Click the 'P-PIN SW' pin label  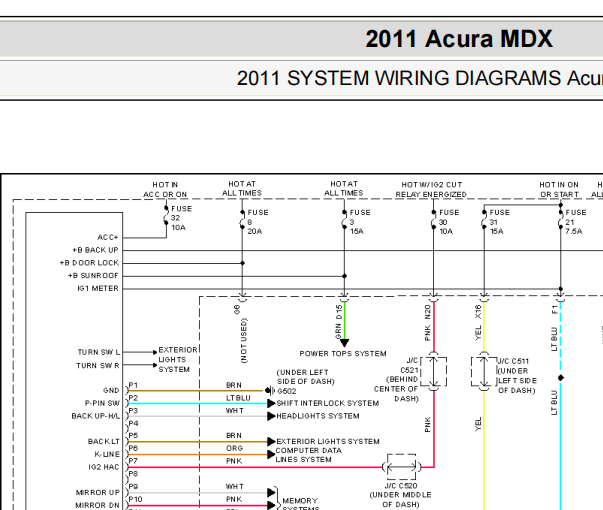(102, 403)
